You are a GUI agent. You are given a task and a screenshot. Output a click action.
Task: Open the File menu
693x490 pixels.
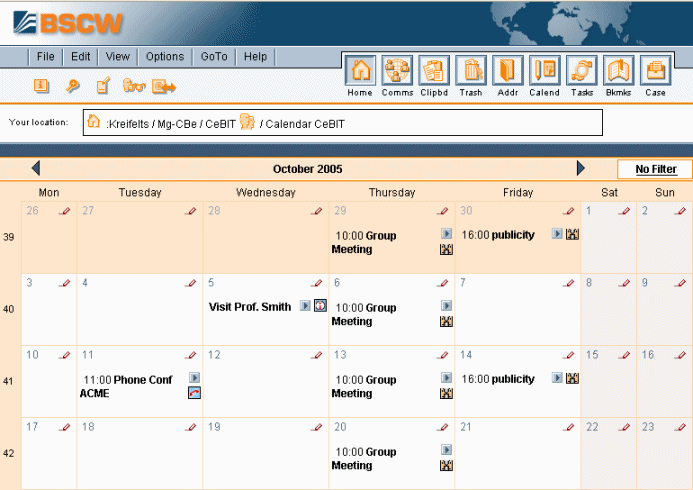pos(46,57)
